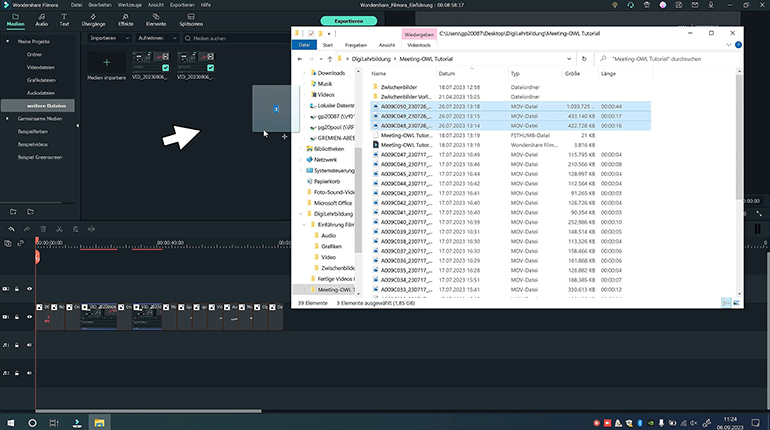770x430 pixels.
Task: Open the Werkzeuge menu in Filmora
Action: tap(130, 5)
